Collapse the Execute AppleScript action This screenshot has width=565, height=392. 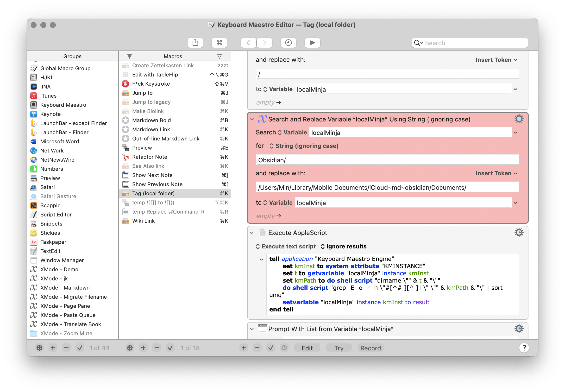(252, 233)
